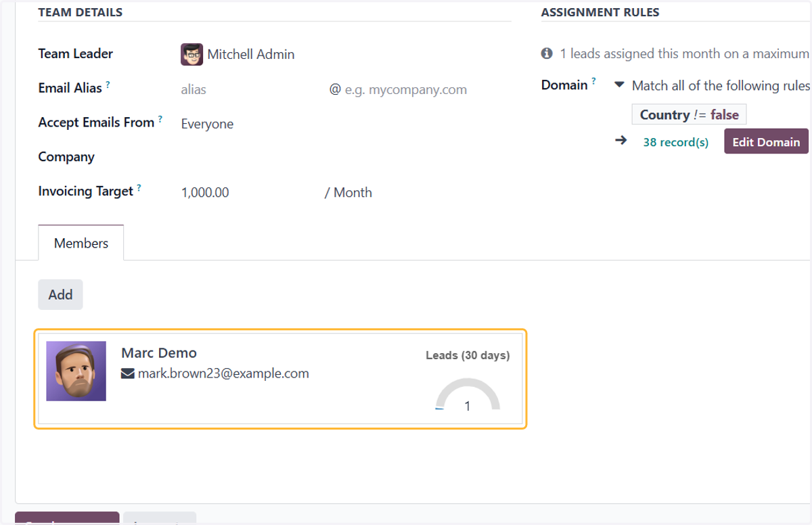
Task: Switch to the Members tab
Action: coord(81,243)
